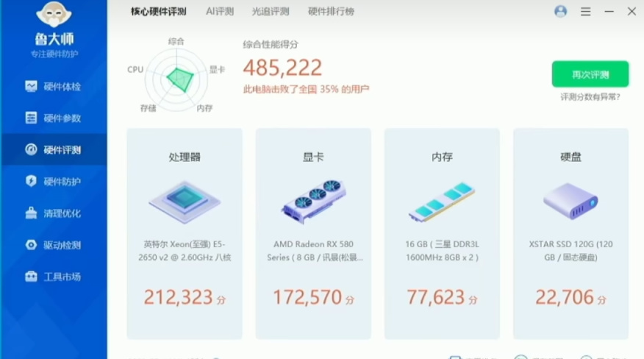Screen dimensions: 644x359
Task: Open the user account avatar
Action: pyautogui.click(x=561, y=12)
